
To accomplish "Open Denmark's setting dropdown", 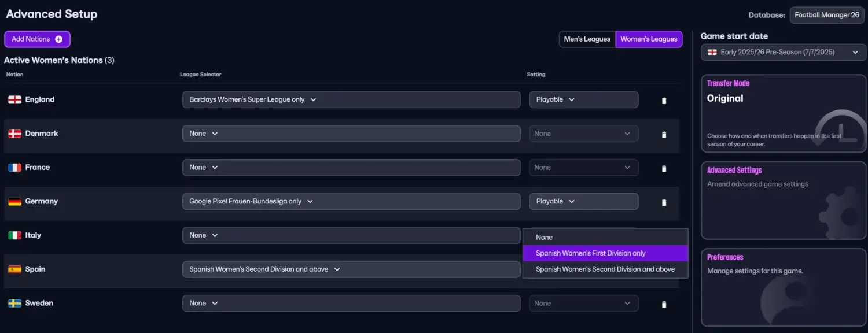I will (584, 134).
